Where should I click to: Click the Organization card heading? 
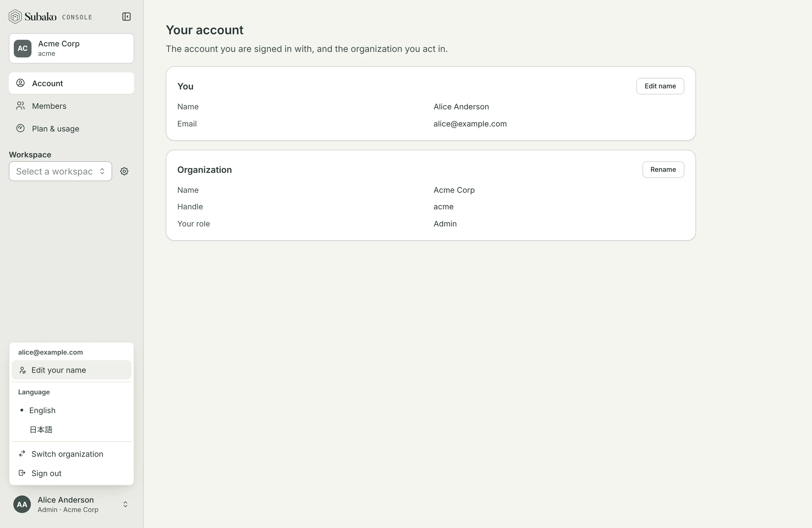coord(204,170)
